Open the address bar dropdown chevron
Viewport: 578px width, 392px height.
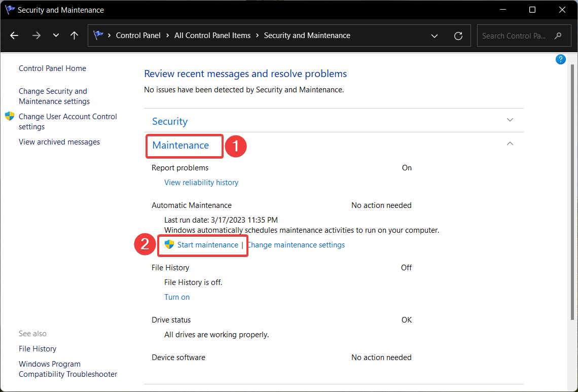(435, 35)
